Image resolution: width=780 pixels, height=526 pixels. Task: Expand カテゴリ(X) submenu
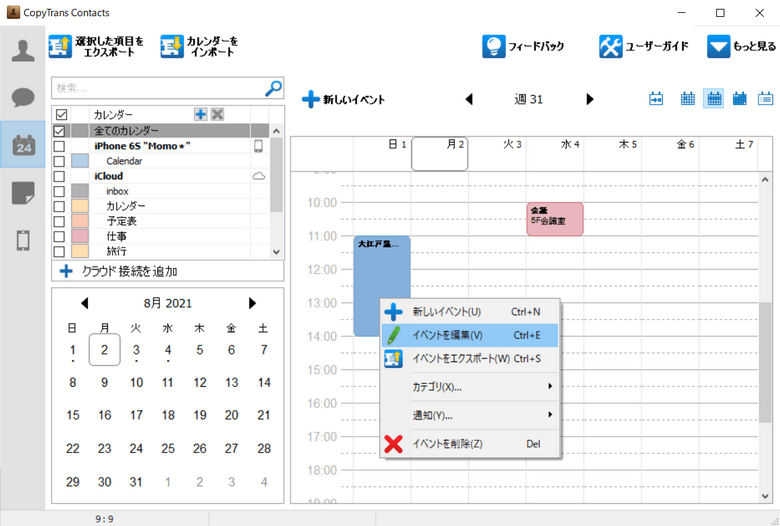tap(470, 387)
